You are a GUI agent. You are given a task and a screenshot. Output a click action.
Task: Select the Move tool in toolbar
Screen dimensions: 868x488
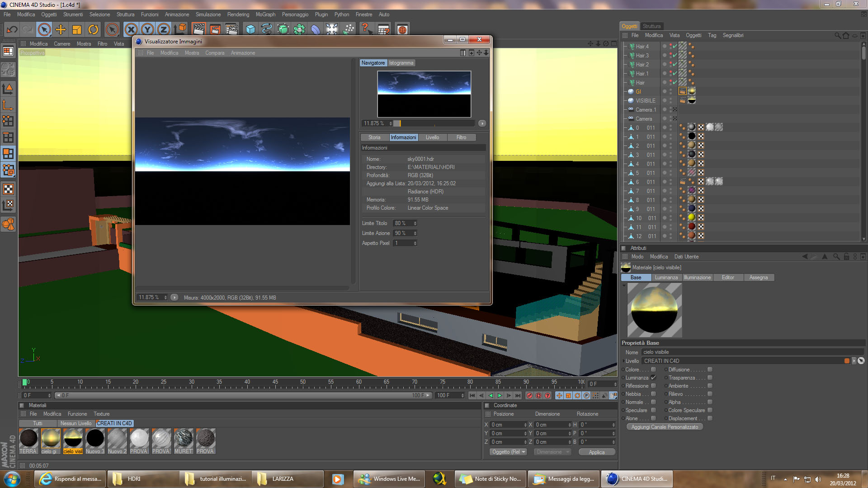pyautogui.click(x=61, y=30)
